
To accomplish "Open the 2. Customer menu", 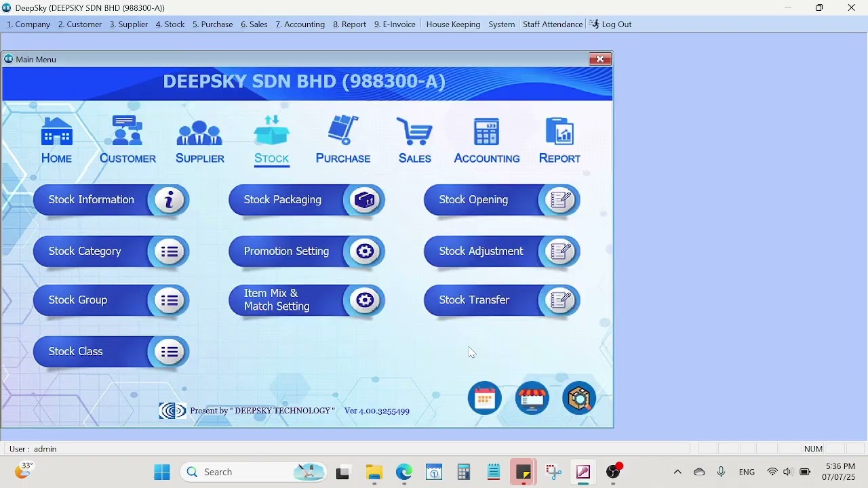I will pyautogui.click(x=80, y=24).
